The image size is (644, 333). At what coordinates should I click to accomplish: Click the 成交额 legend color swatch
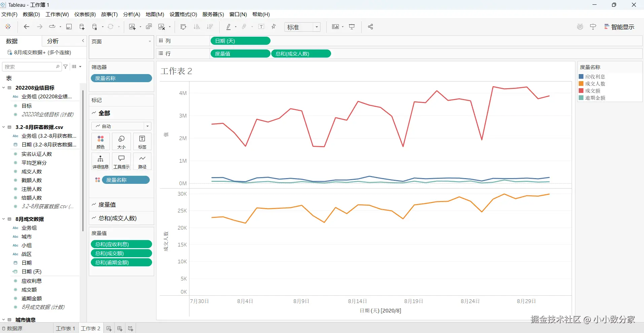coord(581,91)
